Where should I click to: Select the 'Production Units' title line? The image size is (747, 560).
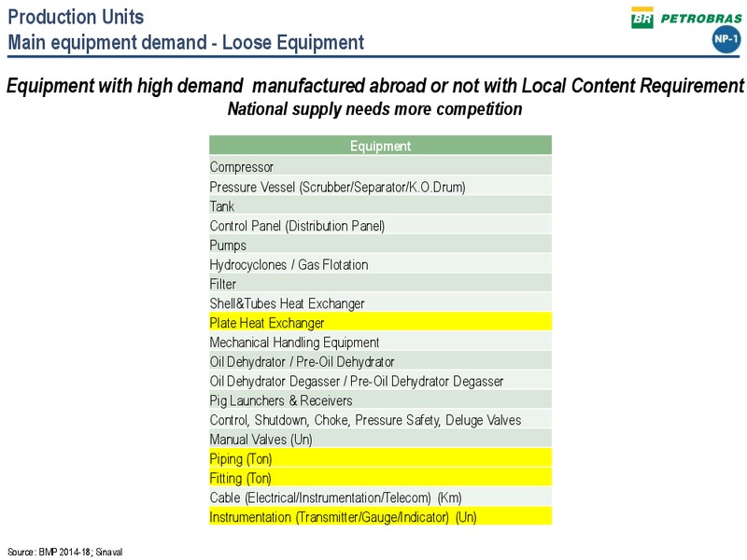click(x=76, y=17)
